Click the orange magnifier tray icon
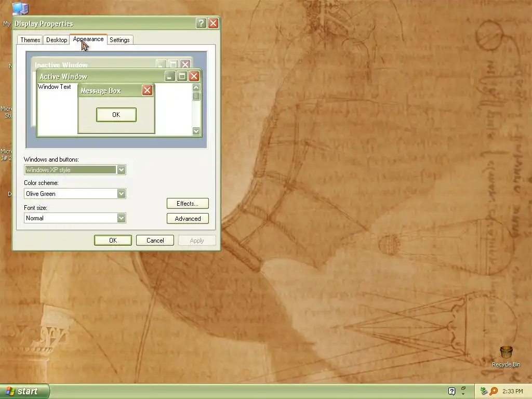This screenshot has height=399, width=532. pyautogui.click(x=494, y=391)
